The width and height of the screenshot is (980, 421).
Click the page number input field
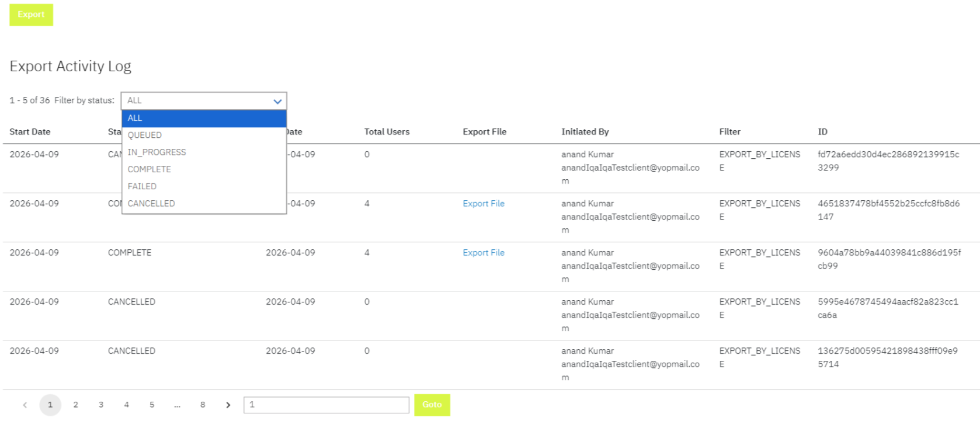point(326,405)
